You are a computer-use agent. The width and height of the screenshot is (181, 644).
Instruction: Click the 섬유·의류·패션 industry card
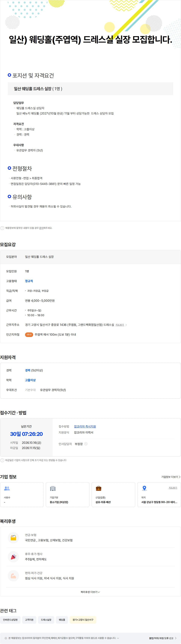point(113,494)
